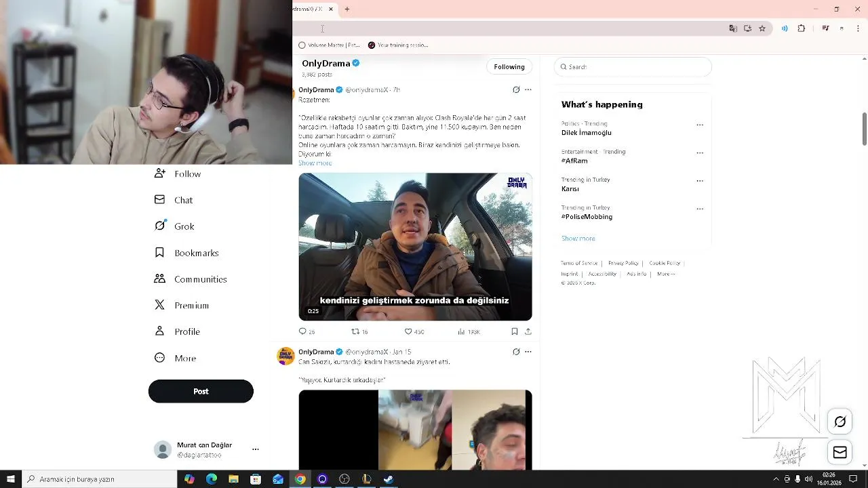Open the volume icon in the system tray
The image size is (868, 488).
point(808,479)
